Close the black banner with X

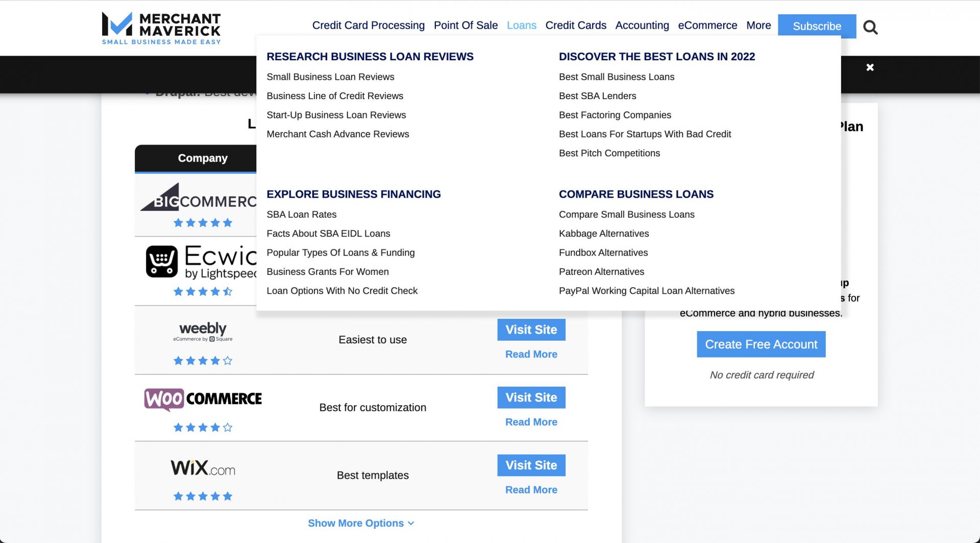coord(870,67)
